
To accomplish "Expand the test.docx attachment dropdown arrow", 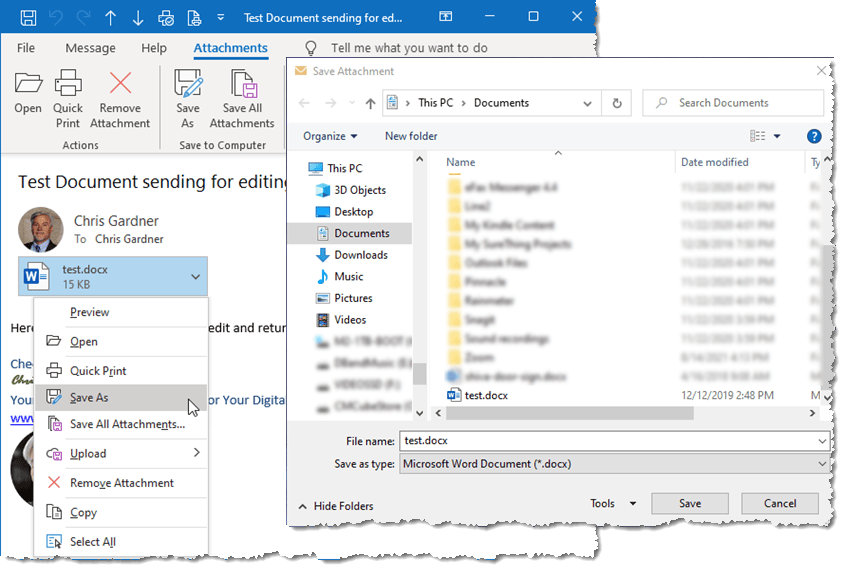I will tap(195, 276).
